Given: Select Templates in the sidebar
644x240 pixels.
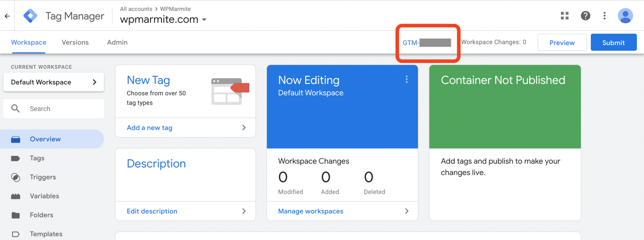Looking at the screenshot, I should 52,234.
